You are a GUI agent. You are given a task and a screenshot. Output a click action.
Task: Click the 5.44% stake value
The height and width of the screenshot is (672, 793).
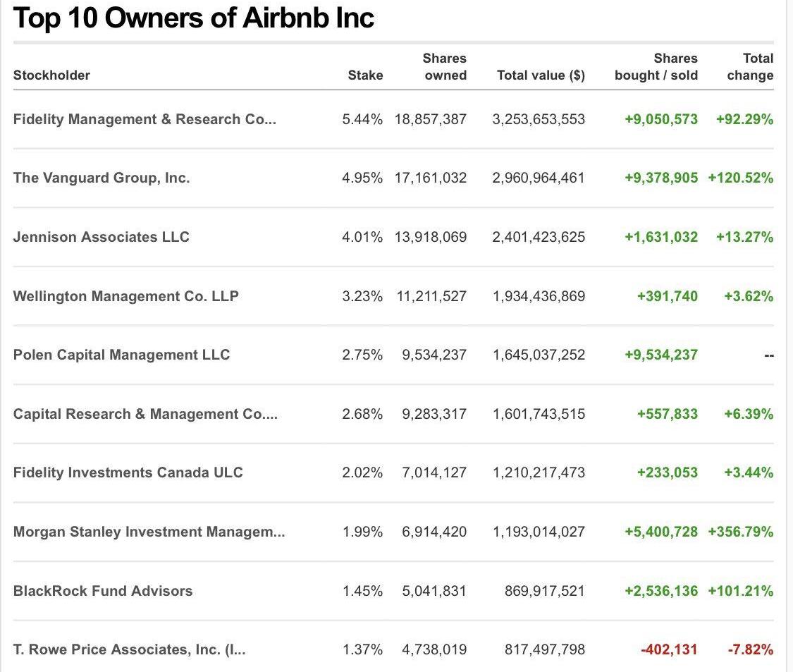coord(362,119)
